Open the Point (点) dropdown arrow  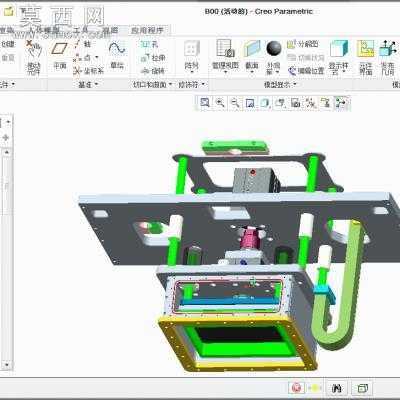97,57
